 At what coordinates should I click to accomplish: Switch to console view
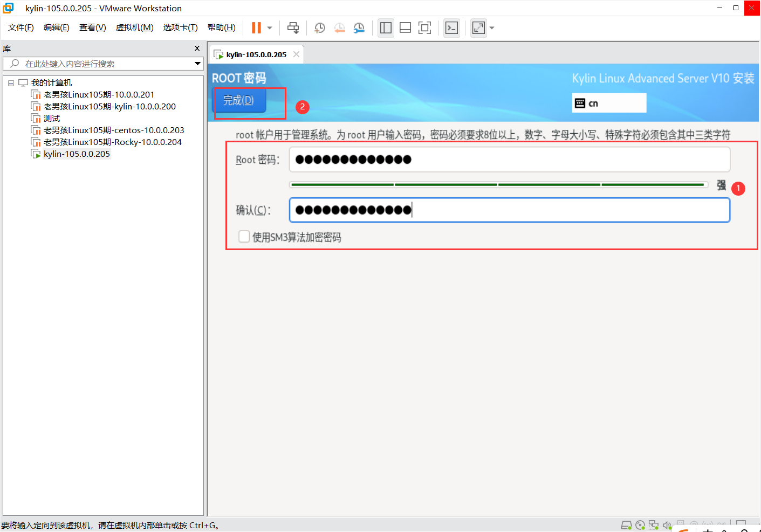(x=451, y=28)
